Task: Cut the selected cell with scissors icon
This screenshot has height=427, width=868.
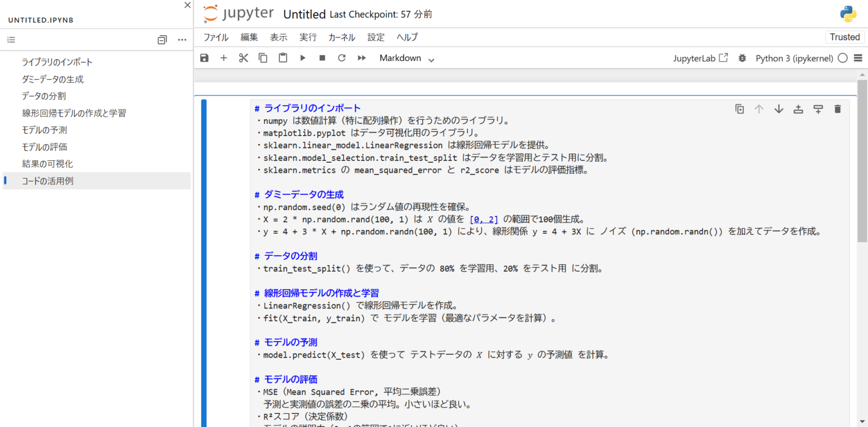Action: pos(244,58)
